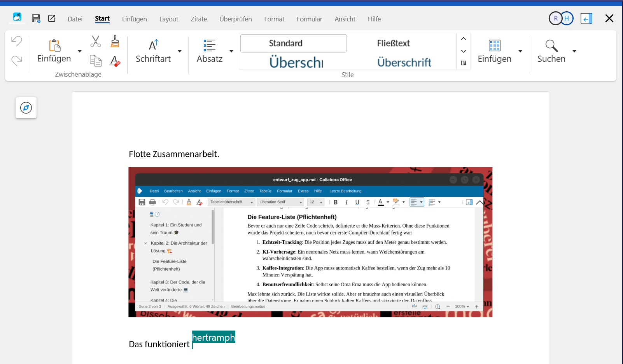Viewport: 623px width, 364px height.
Task: Apply the Fließtext style
Action: coord(393,43)
